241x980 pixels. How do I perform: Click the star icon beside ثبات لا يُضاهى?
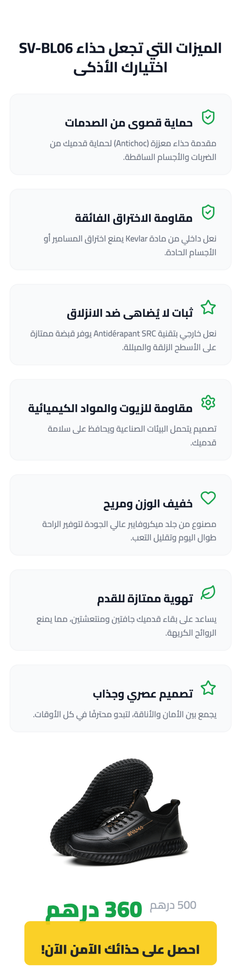[x=208, y=307]
